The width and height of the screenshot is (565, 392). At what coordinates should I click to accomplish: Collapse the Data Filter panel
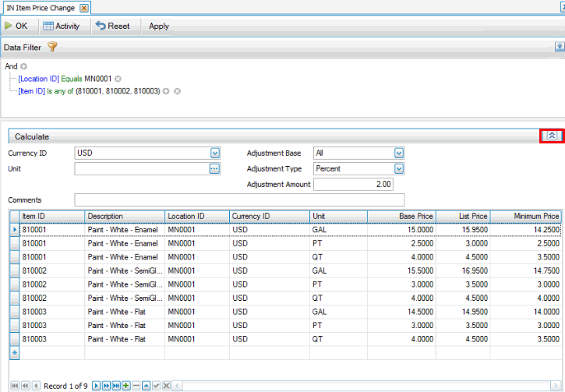(559, 47)
